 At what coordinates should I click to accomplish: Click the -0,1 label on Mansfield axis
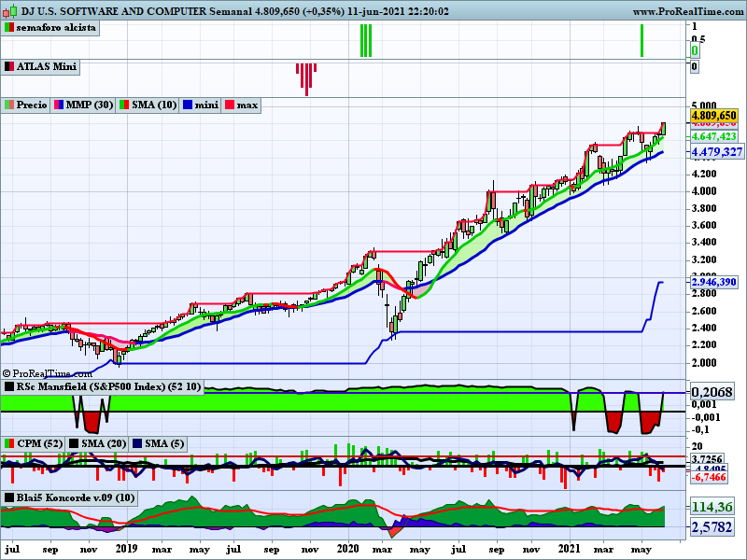[699, 429]
